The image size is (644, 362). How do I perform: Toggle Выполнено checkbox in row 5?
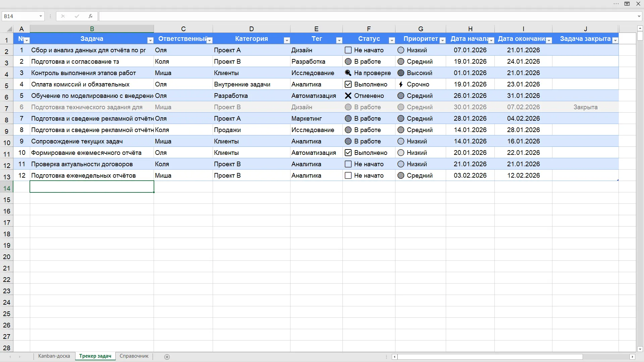pyautogui.click(x=348, y=84)
